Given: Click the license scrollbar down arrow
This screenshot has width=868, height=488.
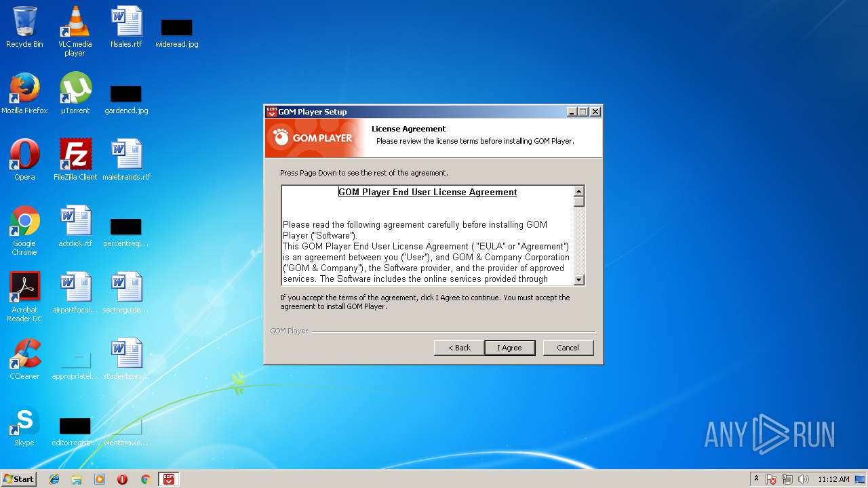Looking at the screenshot, I should click(x=578, y=279).
